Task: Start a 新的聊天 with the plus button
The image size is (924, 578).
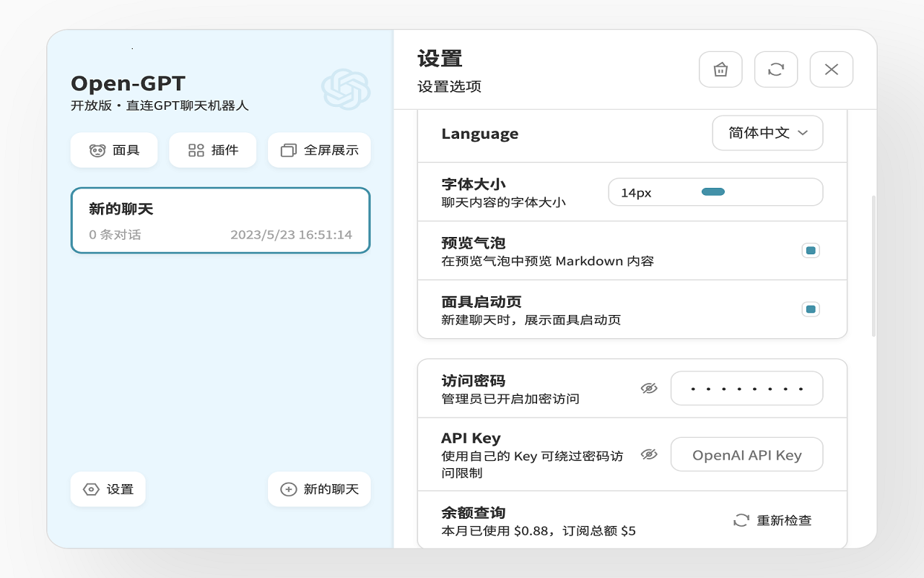Action: pos(319,489)
